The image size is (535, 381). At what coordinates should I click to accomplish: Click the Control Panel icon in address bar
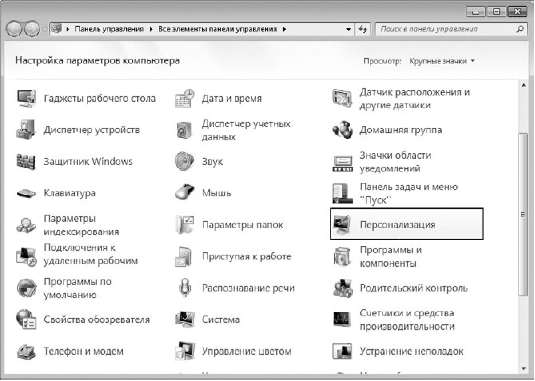pos(57,29)
